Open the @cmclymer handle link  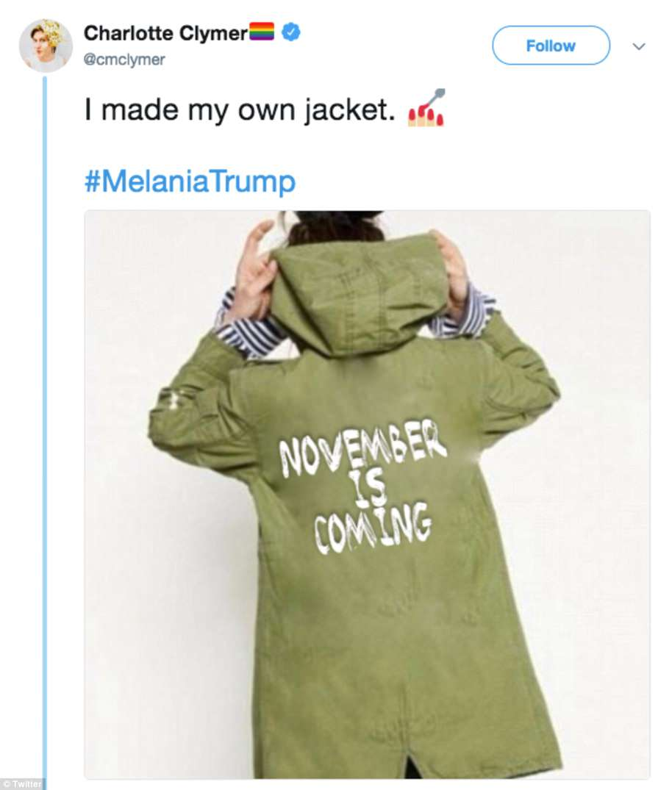click(124, 60)
